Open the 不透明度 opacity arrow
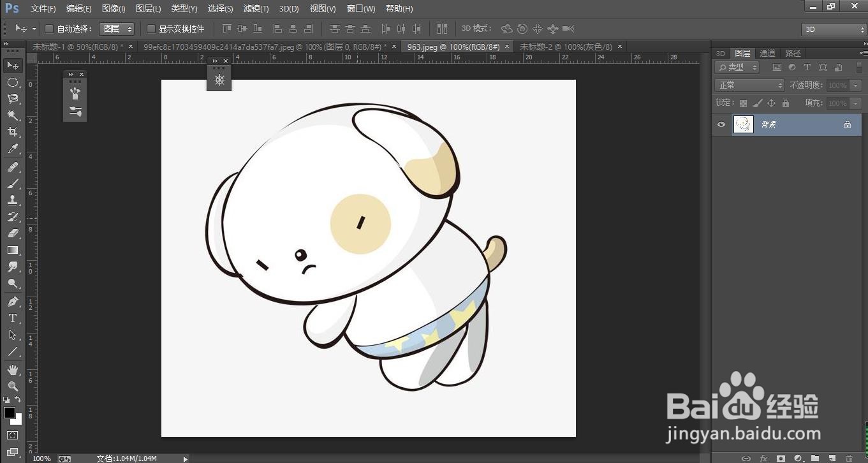 point(855,85)
